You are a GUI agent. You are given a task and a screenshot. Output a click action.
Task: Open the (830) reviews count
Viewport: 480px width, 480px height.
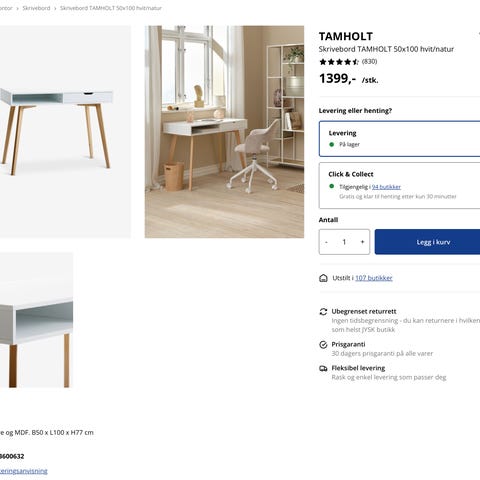click(x=369, y=61)
